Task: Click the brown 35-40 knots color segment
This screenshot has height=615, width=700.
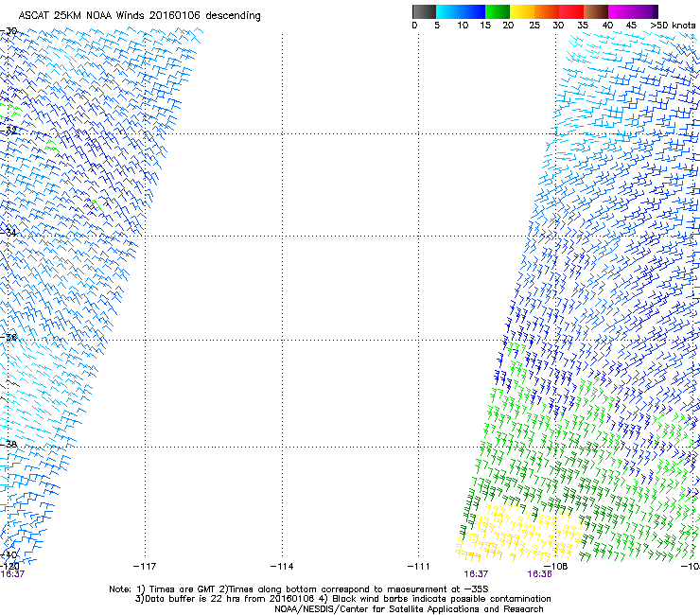Action: coord(596,11)
